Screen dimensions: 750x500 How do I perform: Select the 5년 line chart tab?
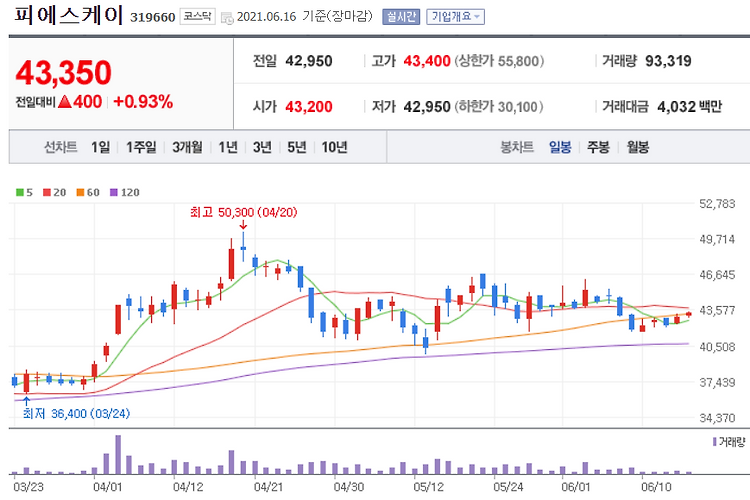(x=297, y=147)
